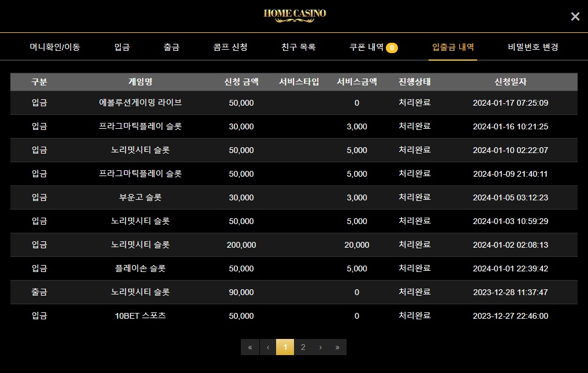This screenshot has height=373, width=588.
Task: Click the coupon count badge showing 0
Action: (392, 47)
